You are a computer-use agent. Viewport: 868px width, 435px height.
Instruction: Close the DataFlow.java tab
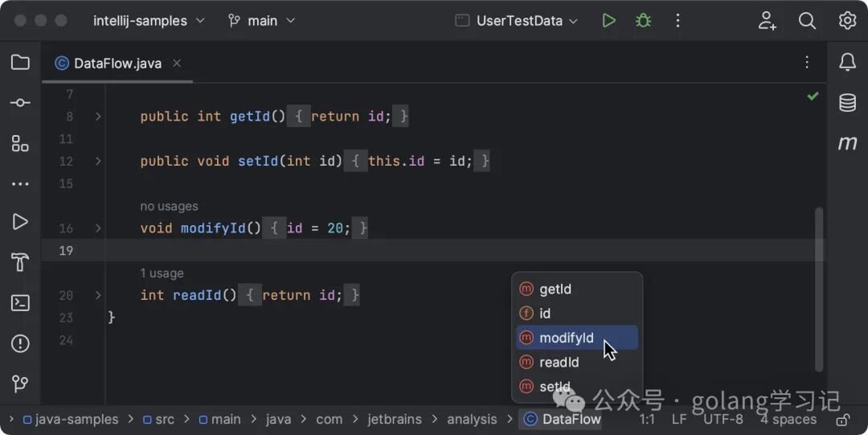coord(177,64)
